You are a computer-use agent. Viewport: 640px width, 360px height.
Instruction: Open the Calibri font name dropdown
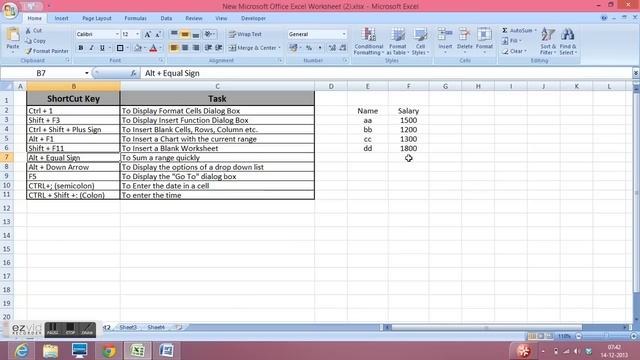[x=117, y=34]
